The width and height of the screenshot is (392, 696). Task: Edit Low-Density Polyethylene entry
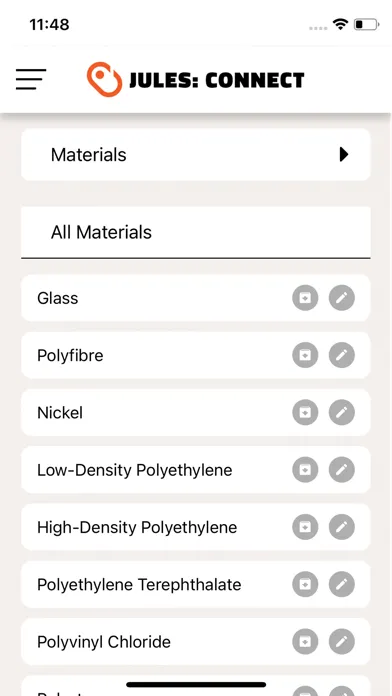point(341,470)
